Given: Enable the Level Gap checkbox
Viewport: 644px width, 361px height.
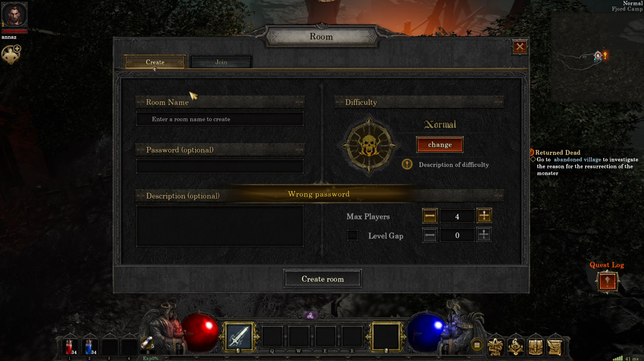Looking at the screenshot, I should coord(352,235).
